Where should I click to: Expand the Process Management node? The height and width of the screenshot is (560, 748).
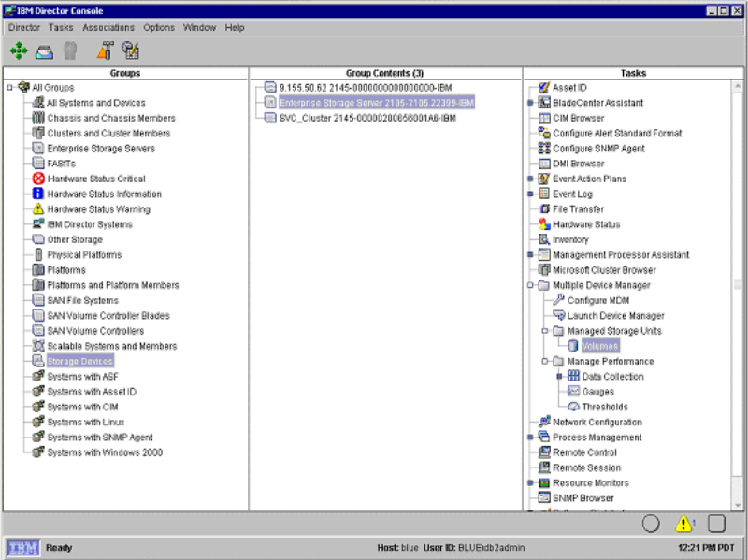click(x=530, y=438)
